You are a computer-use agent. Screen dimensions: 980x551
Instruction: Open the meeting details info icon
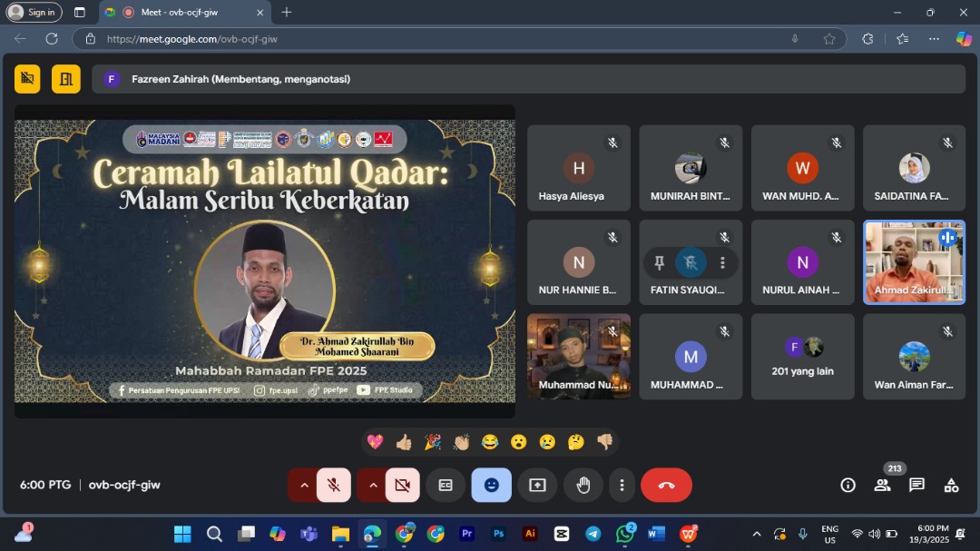848,485
